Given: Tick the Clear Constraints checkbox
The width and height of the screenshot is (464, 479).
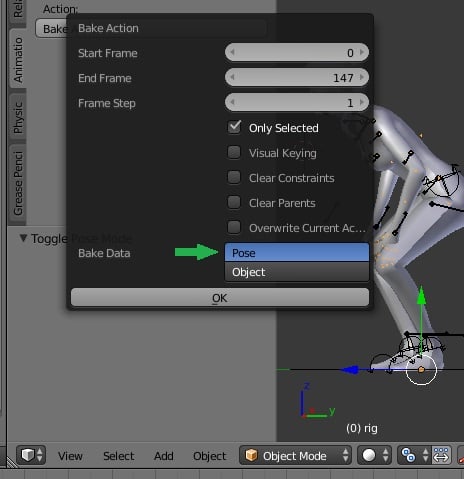Looking at the screenshot, I should point(234,177).
